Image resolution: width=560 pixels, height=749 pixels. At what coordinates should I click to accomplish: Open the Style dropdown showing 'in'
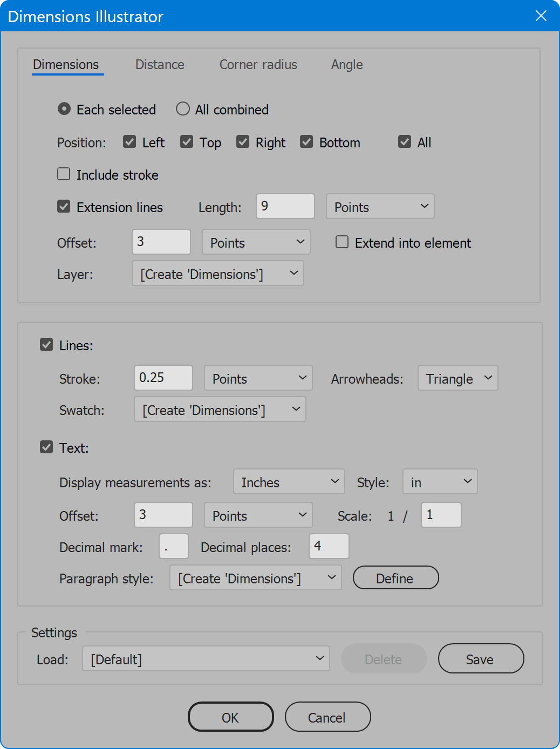pyautogui.click(x=440, y=481)
